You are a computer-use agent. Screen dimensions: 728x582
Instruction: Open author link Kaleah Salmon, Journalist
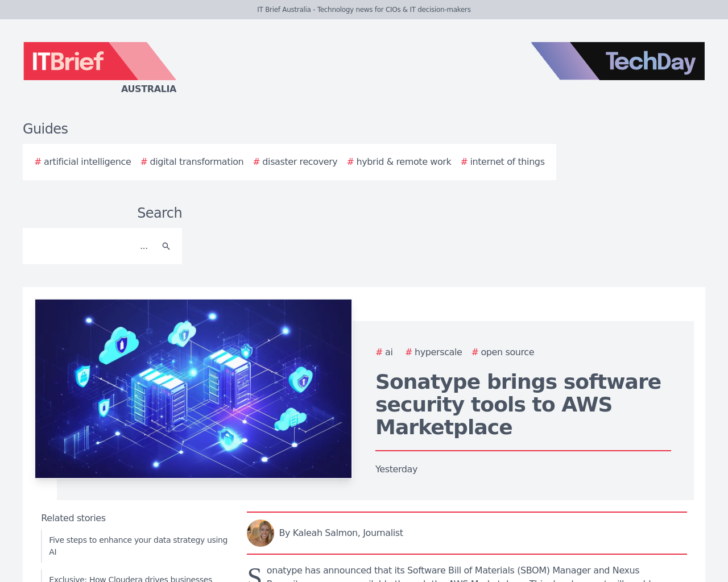point(341,533)
